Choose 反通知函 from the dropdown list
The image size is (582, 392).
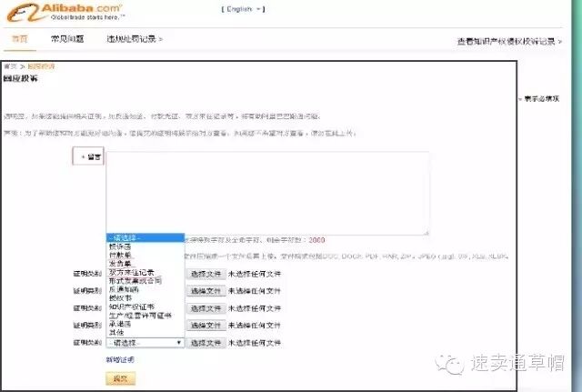click(x=145, y=289)
